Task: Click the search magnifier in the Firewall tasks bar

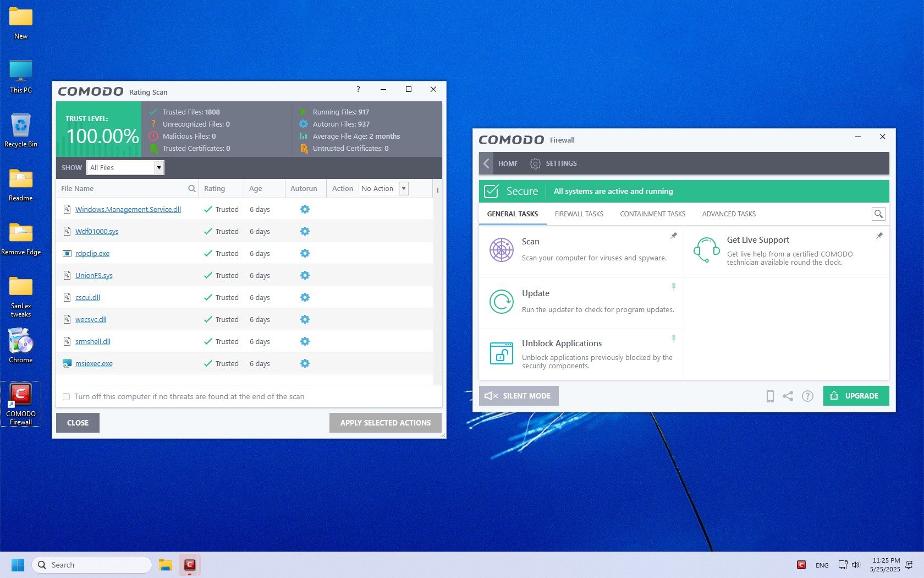Action: [x=878, y=214]
